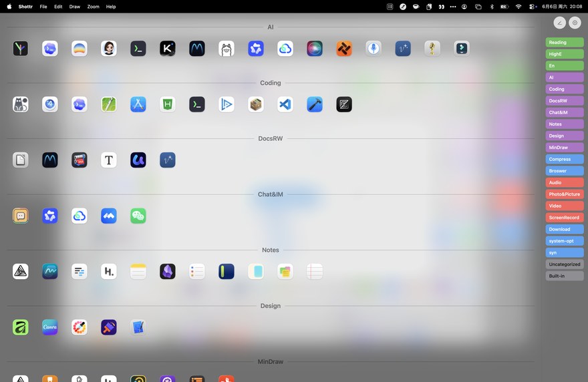Launch the blue microphone app in AI
The image size is (588, 382).
[373, 48]
